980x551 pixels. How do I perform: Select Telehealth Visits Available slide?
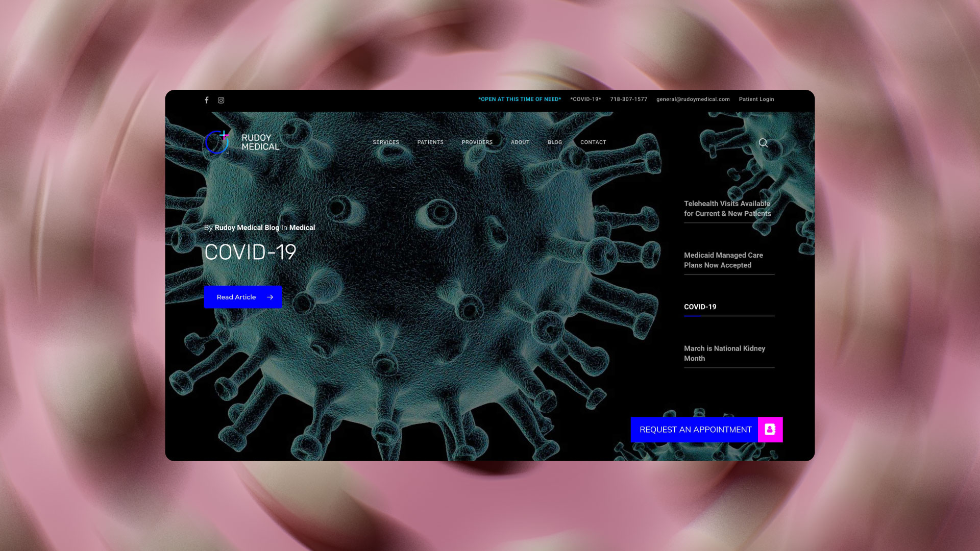pos(727,209)
